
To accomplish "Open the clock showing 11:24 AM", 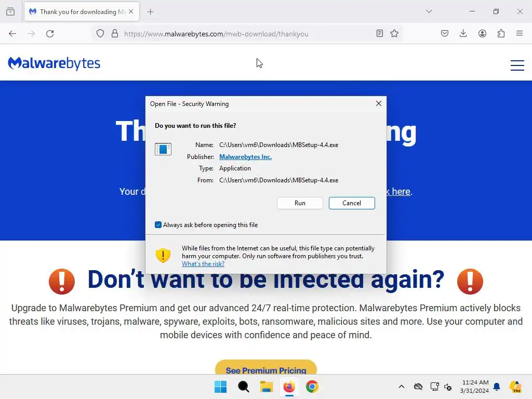I will [x=475, y=387].
